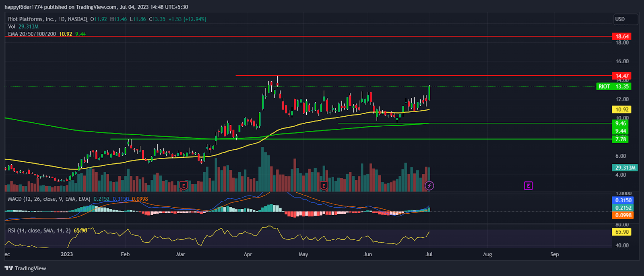Click the 0.0998 orange signal value label
Image resolution: width=644 pixels, height=276 pixels.
(x=623, y=215)
